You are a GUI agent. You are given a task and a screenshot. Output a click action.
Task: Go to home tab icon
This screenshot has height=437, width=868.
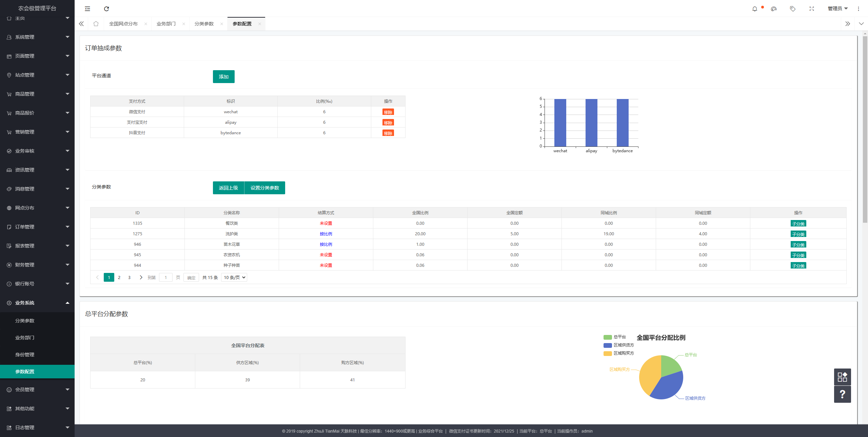click(x=96, y=24)
